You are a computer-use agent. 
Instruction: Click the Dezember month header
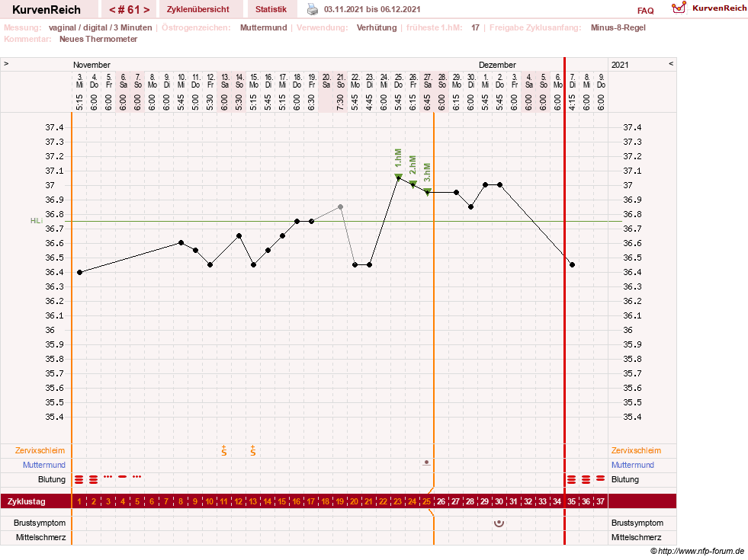click(x=498, y=65)
